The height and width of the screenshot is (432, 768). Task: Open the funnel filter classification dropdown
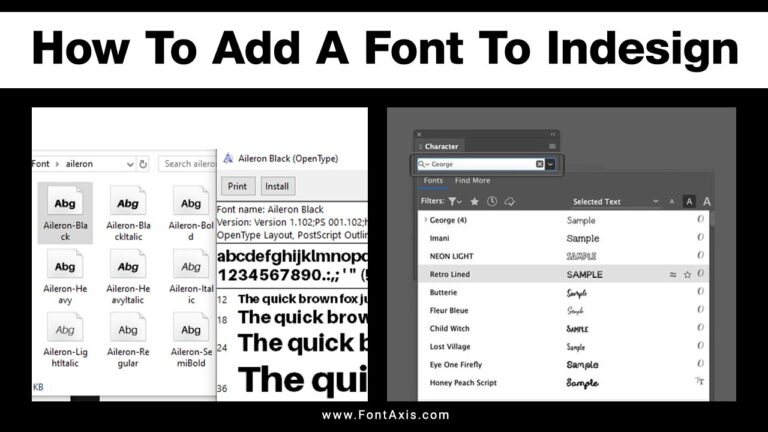tap(455, 201)
